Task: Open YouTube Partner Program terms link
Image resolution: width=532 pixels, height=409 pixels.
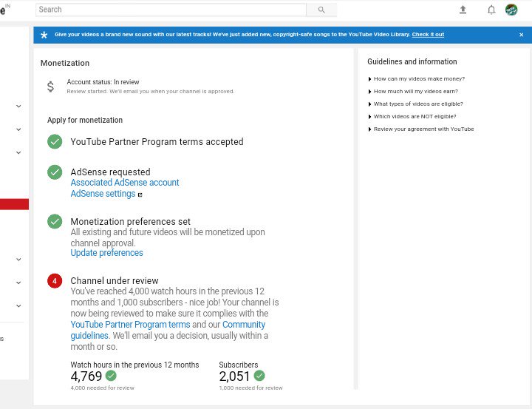Action: click(x=130, y=325)
